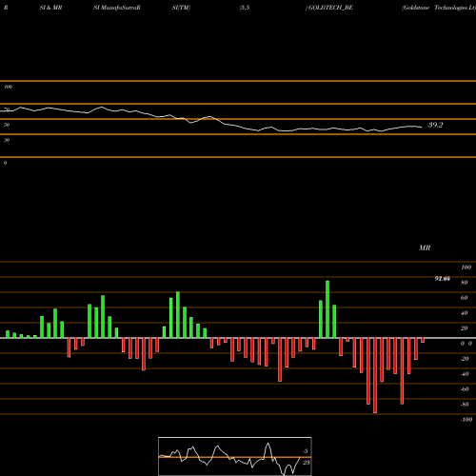The width and height of the screenshot is (476, 476).
Task: Click the RSI 30 level axis label
Action: (x=7, y=140)
